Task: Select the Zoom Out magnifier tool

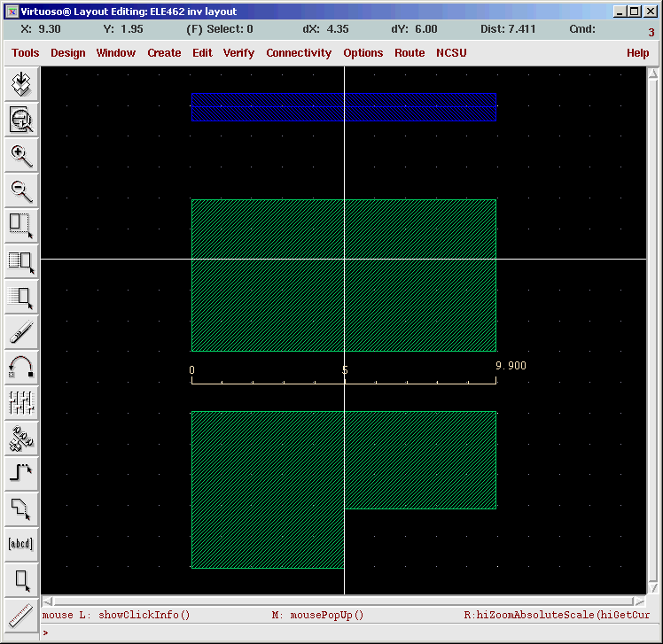Action: point(21,190)
